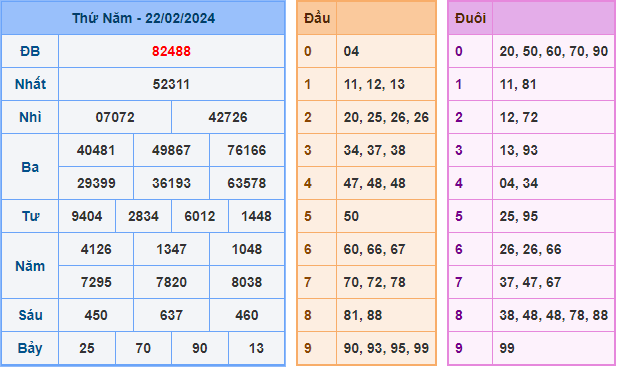Click Đầu values '11, 12, 13'

tap(374, 84)
